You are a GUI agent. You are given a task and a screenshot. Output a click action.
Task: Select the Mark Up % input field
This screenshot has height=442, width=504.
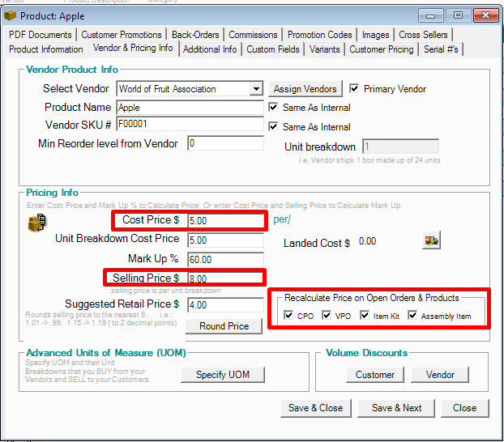[x=224, y=259]
